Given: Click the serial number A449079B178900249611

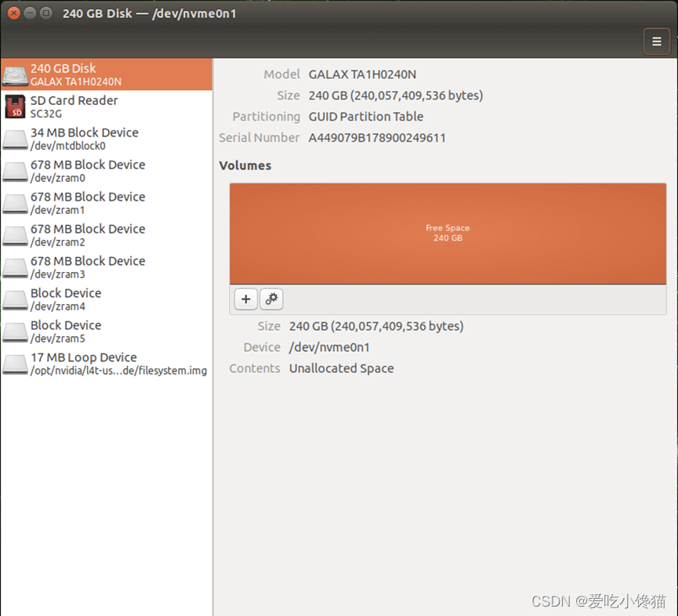Looking at the screenshot, I should [376, 138].
